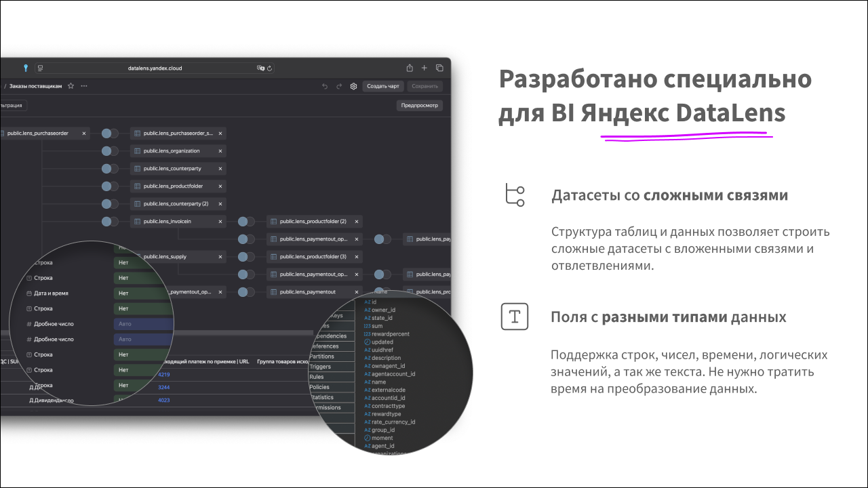
Task: Click the browser share icon
Action: [410, 68]
